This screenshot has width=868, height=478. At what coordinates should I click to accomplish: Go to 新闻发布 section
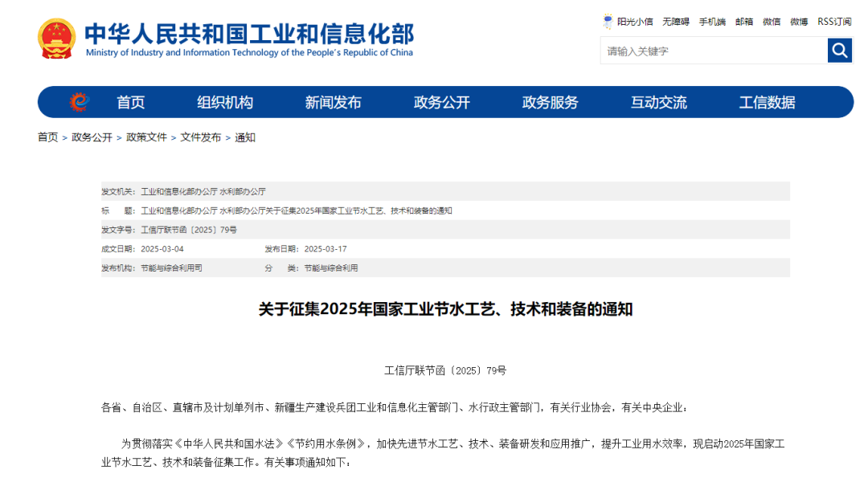(333, 102)
